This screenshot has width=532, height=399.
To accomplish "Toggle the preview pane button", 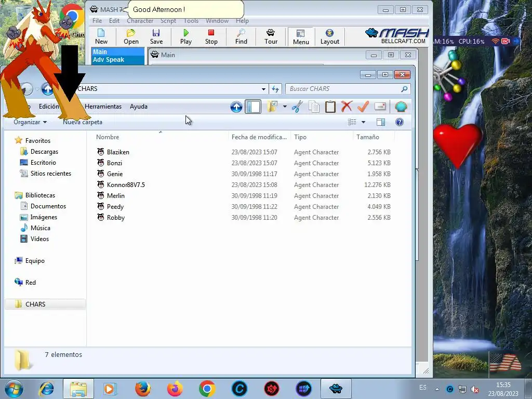I will (x=381, y=122).
